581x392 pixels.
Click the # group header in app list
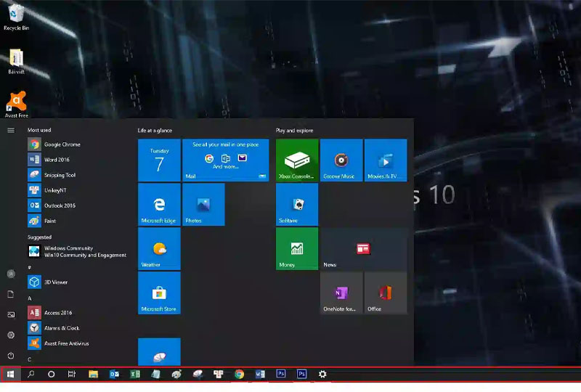coord(29,268)
